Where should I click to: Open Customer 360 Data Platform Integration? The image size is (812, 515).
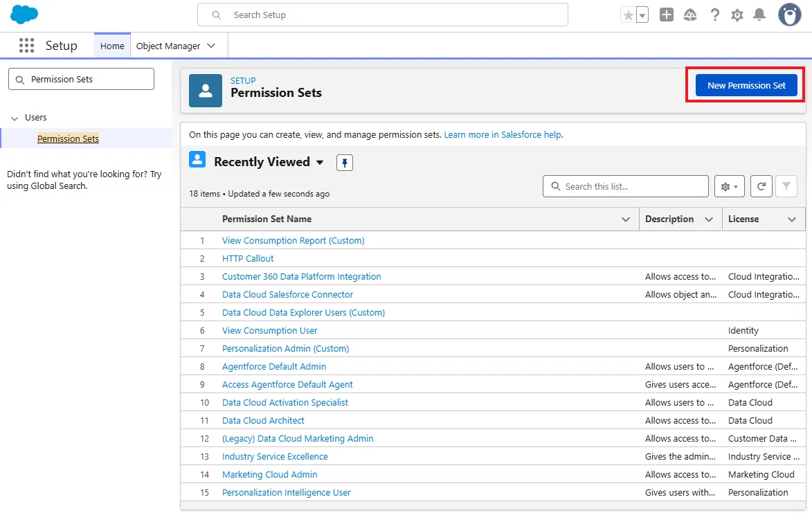tap(301, 277)
